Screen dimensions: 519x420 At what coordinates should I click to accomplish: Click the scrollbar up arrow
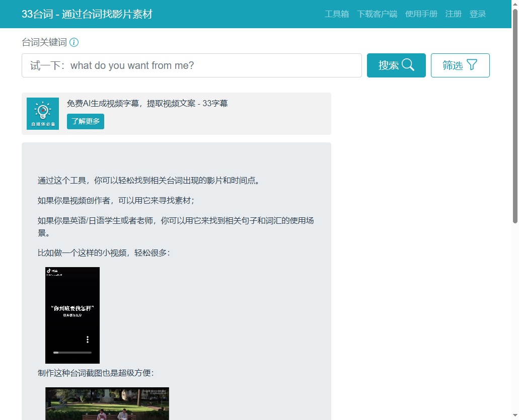coord(515,4)
